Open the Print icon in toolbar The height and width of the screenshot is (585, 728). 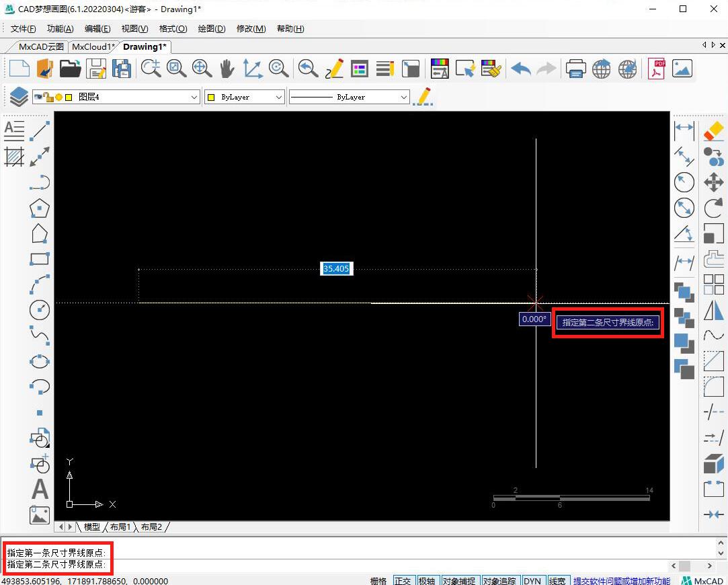pyautogui.click(x=575, y=69)
